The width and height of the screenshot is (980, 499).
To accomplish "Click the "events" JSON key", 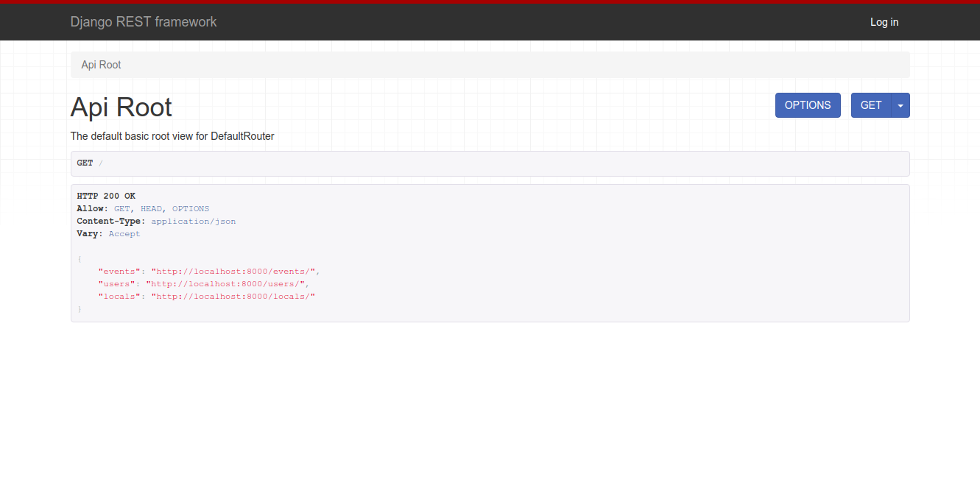I will (x=119, y=271).
